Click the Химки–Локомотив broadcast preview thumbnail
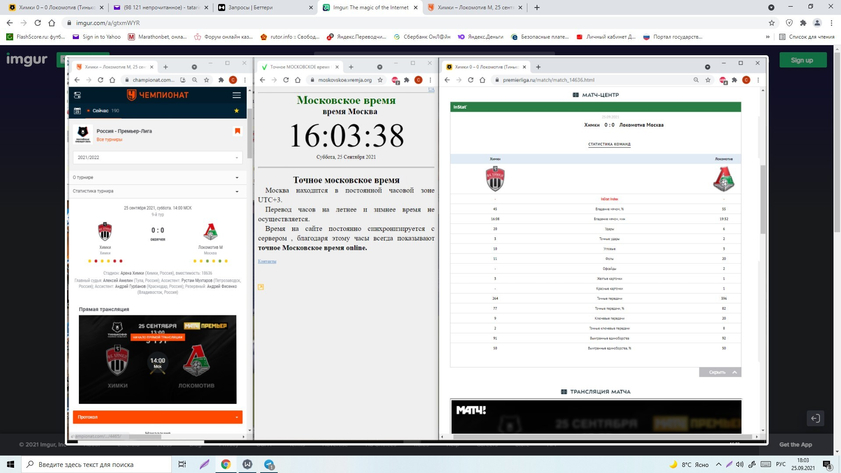This screenshot has width=841, height=473. pos(158,359)
